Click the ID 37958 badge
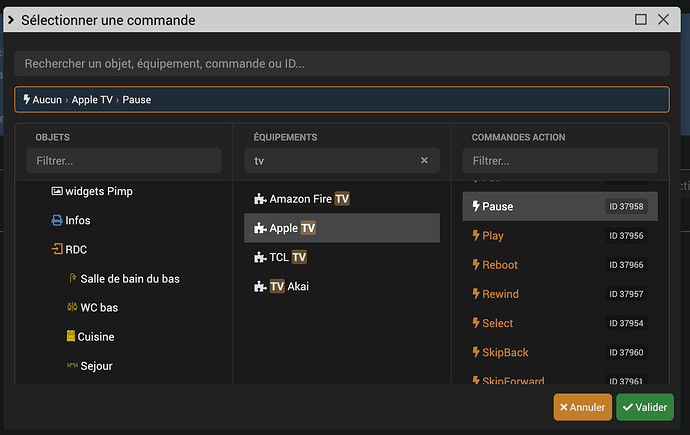 tap(626, 206)
